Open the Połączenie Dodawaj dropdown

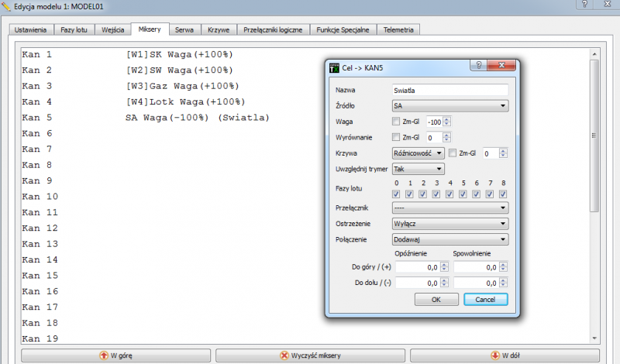click(450, 239)
